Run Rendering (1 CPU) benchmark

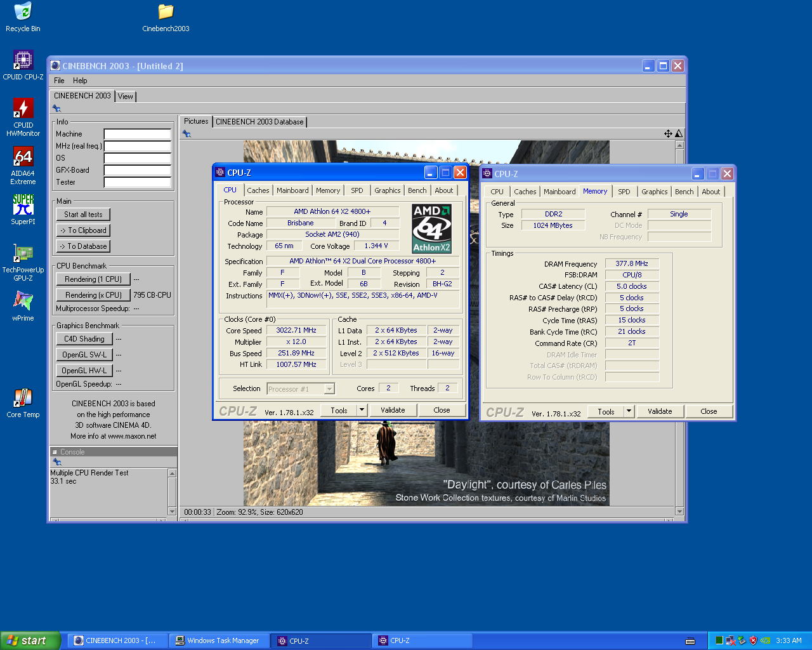[x=93, y=279]
